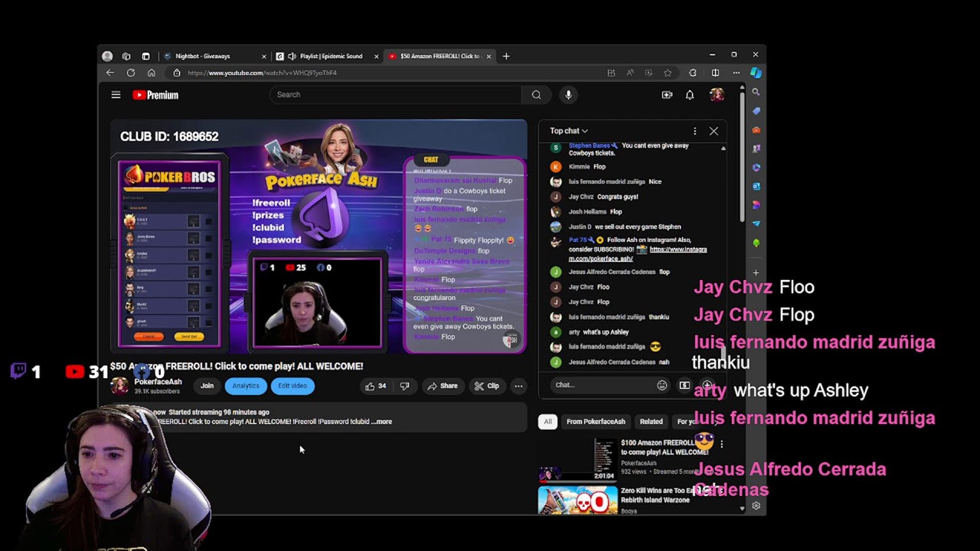Close the Nightbot - Giveaways tab
Viewport: 980px width, 551px height.
[x=264, y=56]
